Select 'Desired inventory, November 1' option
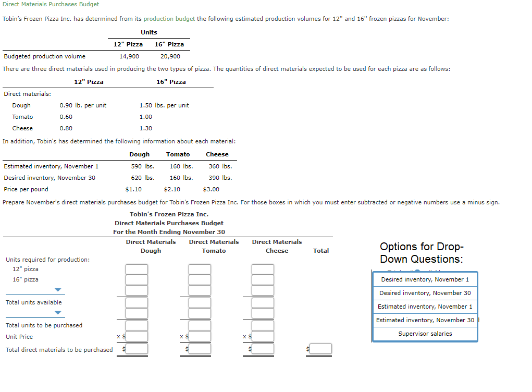 point(425,279)
